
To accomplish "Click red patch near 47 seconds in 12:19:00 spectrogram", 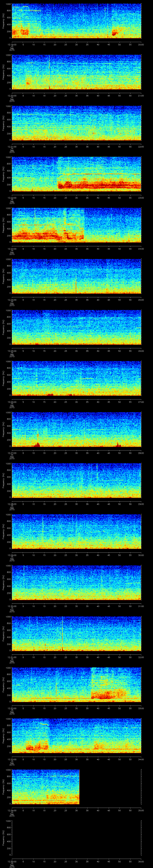I will pos(115,33).
